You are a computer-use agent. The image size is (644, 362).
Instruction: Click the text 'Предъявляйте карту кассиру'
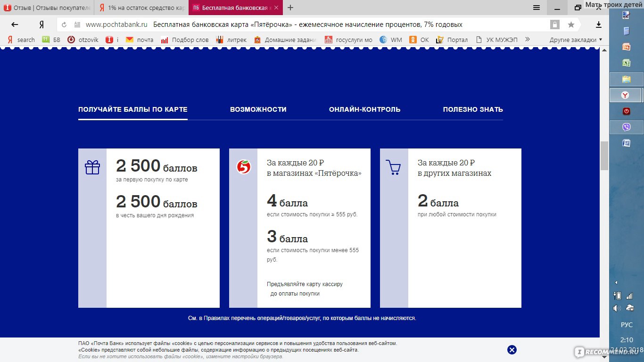(305, 284)
